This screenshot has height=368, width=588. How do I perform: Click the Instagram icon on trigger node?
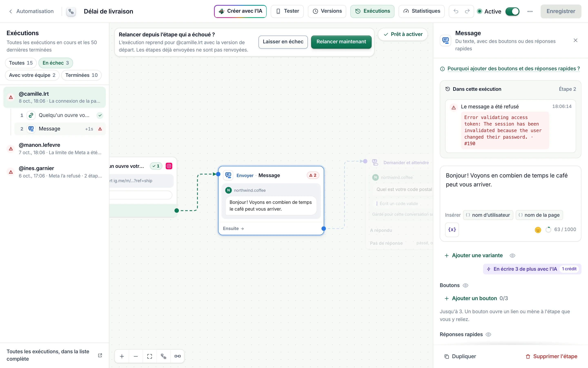[x=169, y=166]
